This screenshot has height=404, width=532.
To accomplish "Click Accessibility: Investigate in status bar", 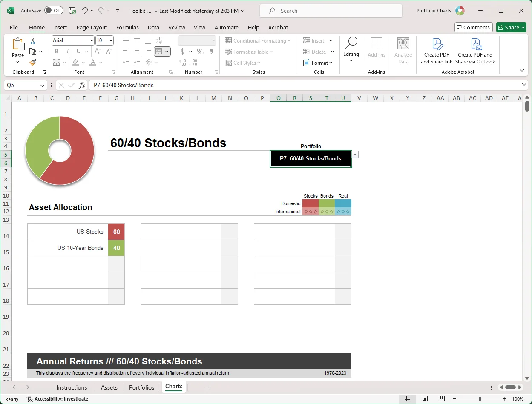I will coord(58,399).
